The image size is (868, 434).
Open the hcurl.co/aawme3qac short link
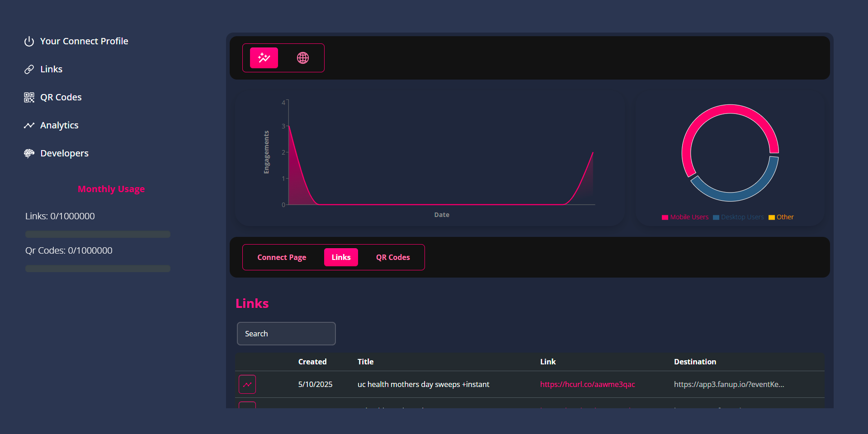click(587, 384)
